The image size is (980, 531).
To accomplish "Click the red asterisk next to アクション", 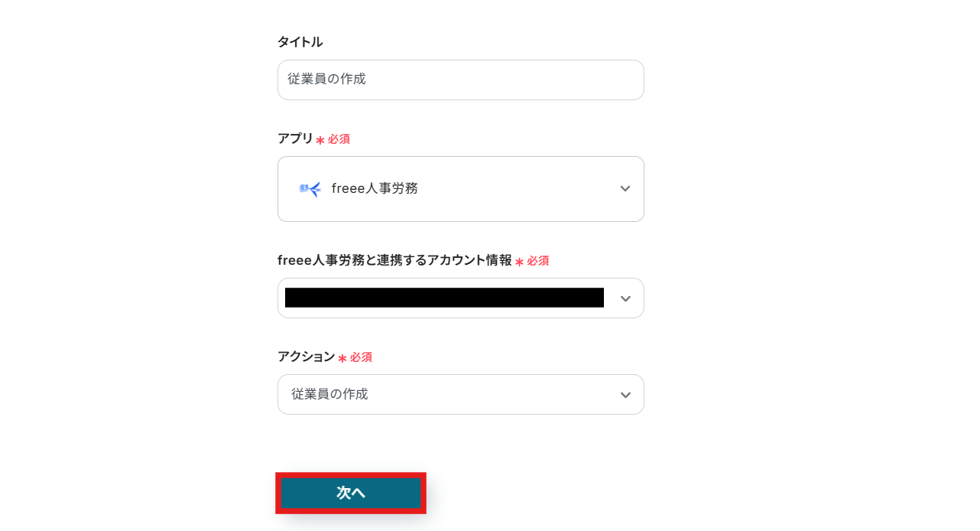I will pyautogui.click(x=342, y=359).
